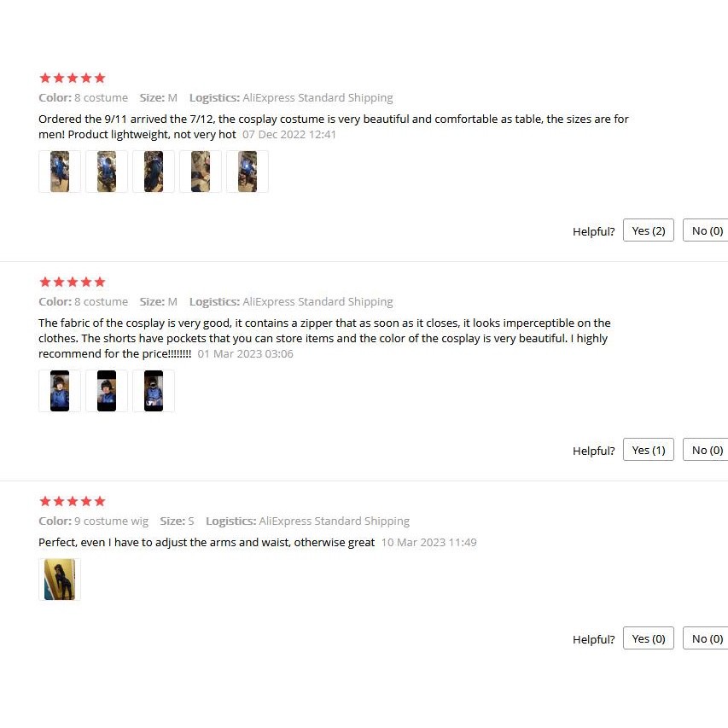Image resolution: width=728 pixels, height=728 pixels.
Task: Open second photo of Dec 2022 review
Action: pos(107,172)
